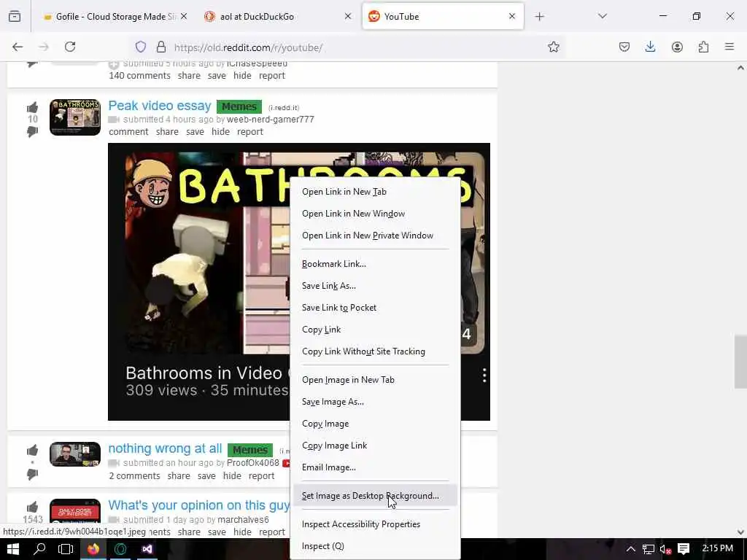Click the green Memes flair on Peak video essay
747x560 pixels.
(x=239, y=106)
